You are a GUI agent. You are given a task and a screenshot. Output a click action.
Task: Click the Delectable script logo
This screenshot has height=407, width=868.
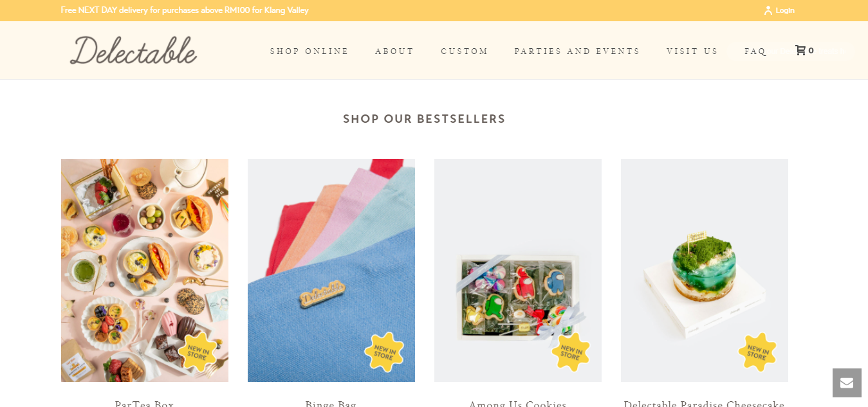click(x=133, y=50)
